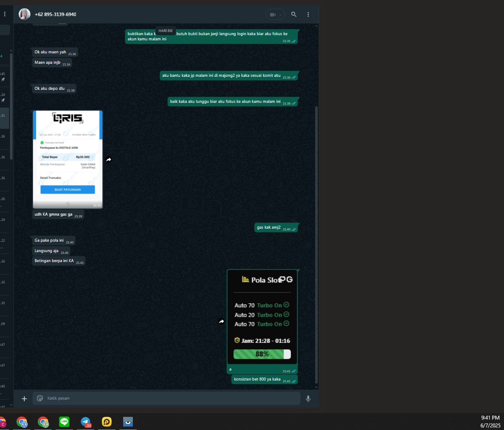
Task: Select message 'konsisten bet 800 ya kaka'
Action: (x=264, y=379)
